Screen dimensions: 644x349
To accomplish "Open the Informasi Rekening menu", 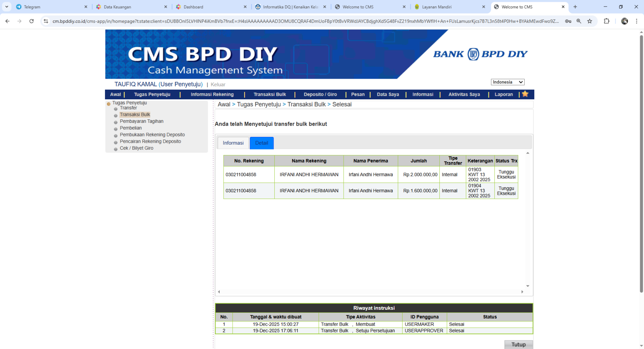I will [x=212, y=94].
